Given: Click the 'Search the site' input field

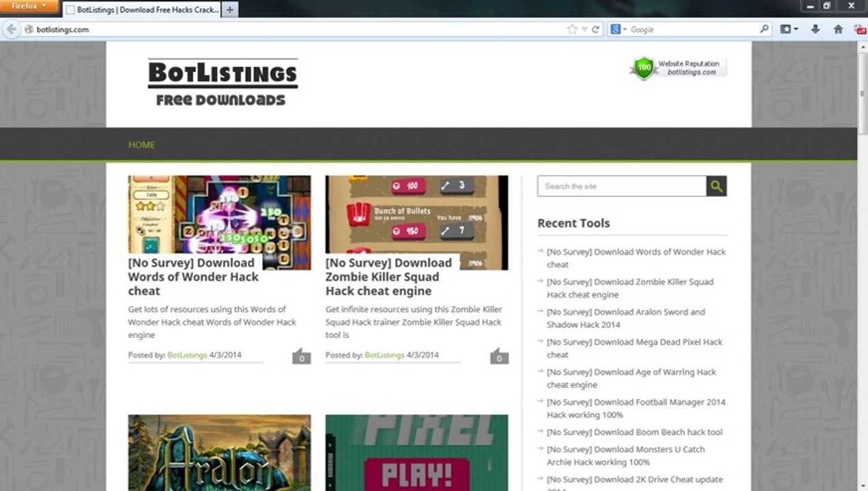Looking at the screenshot, I should 622,186.
